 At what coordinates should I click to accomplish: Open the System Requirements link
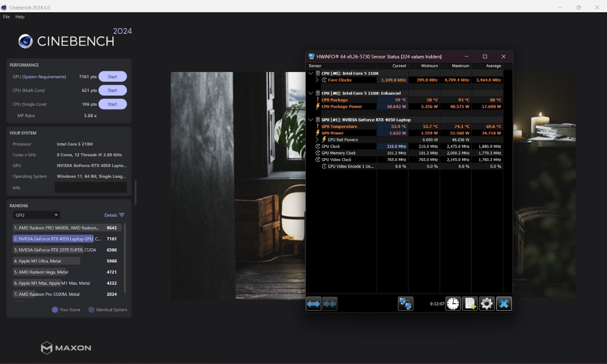click(44, 77)
